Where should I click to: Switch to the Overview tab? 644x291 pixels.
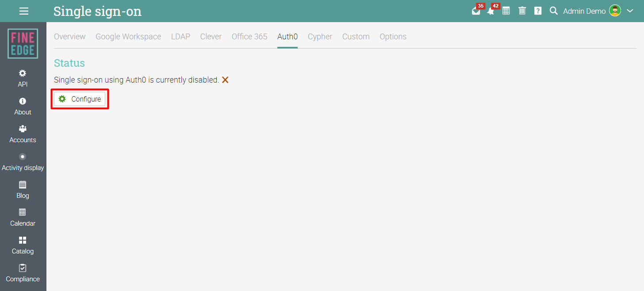coord(70,37)
